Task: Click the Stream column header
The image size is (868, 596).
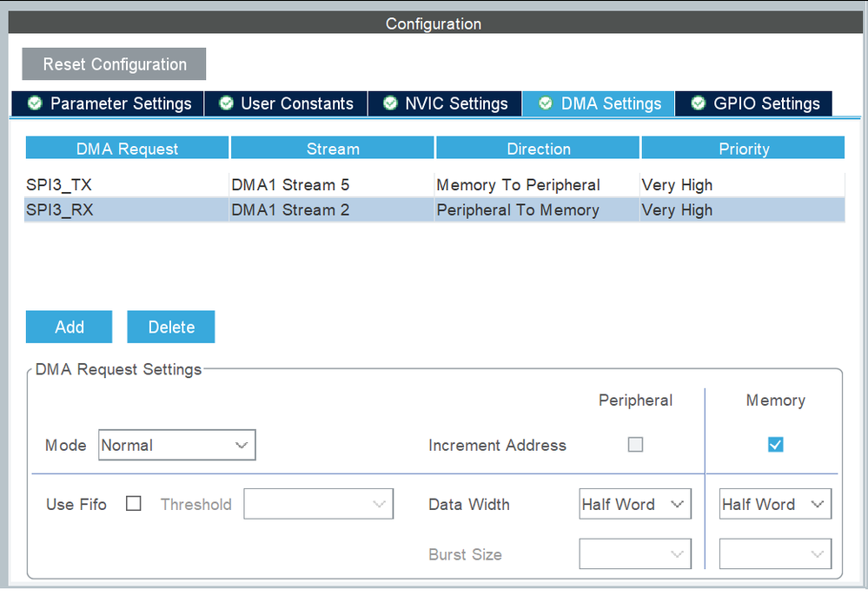Action: 333,149
